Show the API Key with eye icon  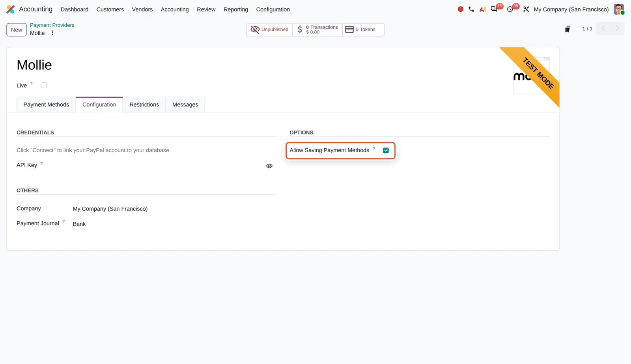click(x=269, y=166)
